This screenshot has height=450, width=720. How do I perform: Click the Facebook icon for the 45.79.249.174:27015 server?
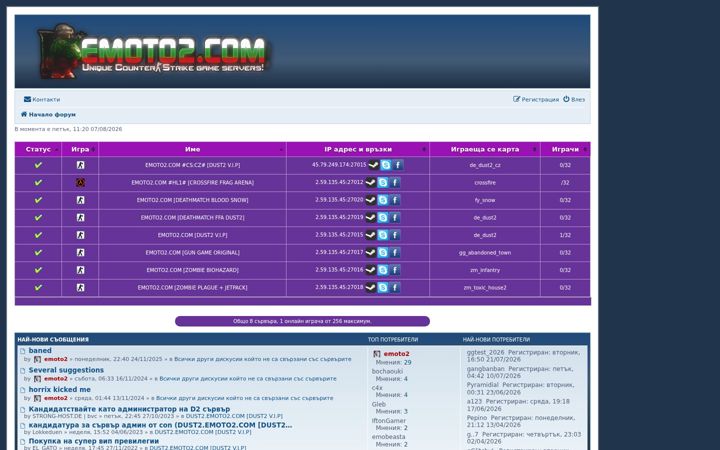pyautogui.click(x=398, y=165)
